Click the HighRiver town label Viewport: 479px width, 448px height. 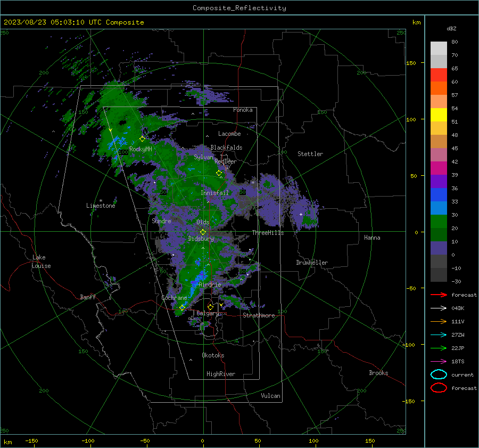tap(221, 374)
